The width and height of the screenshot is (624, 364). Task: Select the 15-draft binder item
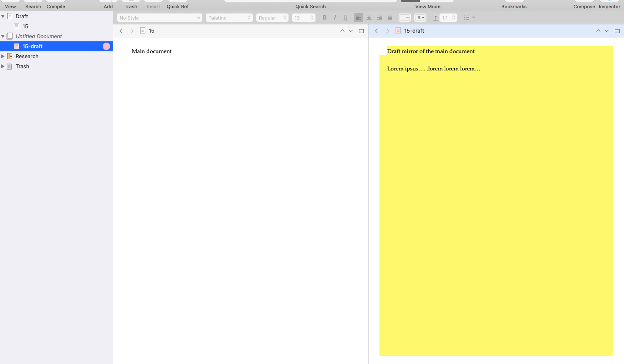tap(57, 46)
